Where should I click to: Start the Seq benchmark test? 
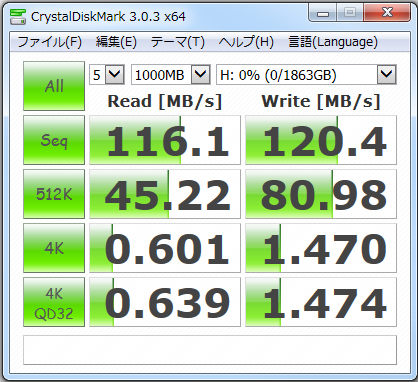click(54, 140)
